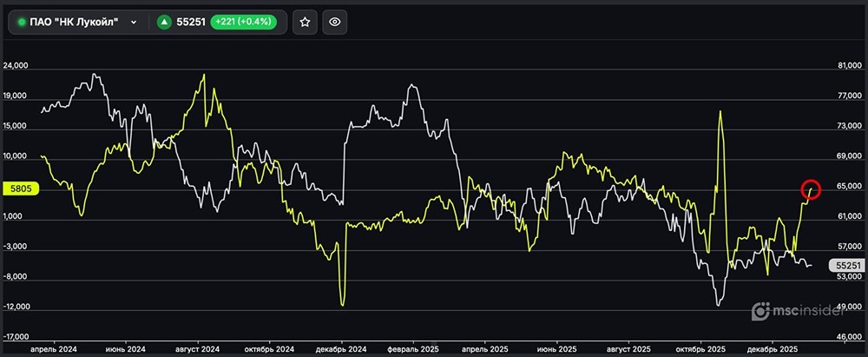This screenshot has width=868, height=357.
Task: Click the 53,000 right-axis label
Action: pyautogui.click(x=852, y=276)
